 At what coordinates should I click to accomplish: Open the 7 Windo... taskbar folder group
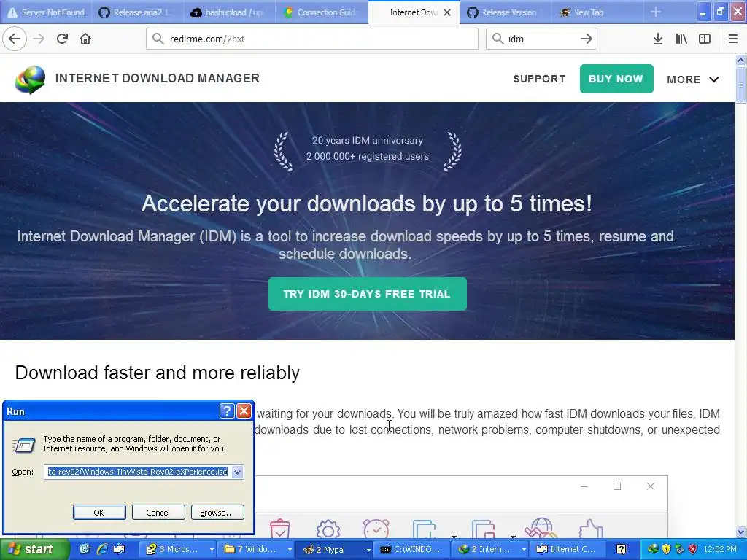[x=258, y=549]
